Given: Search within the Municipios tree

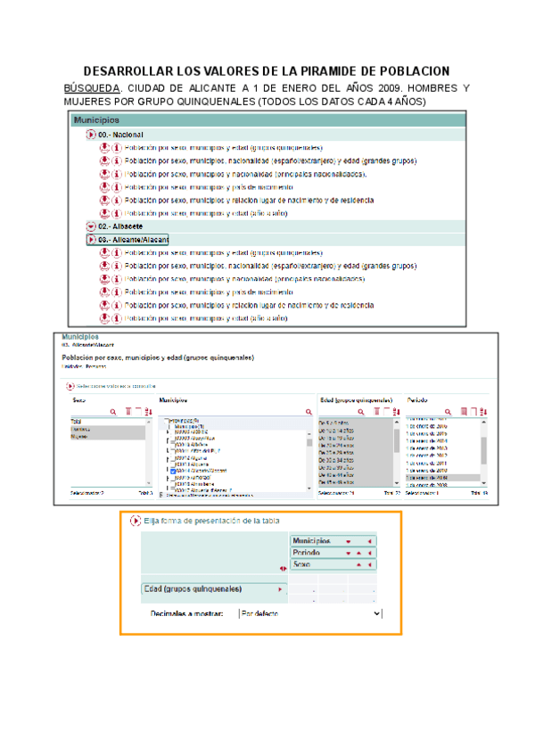Looking at the screenshot, I should click(309, 412).
